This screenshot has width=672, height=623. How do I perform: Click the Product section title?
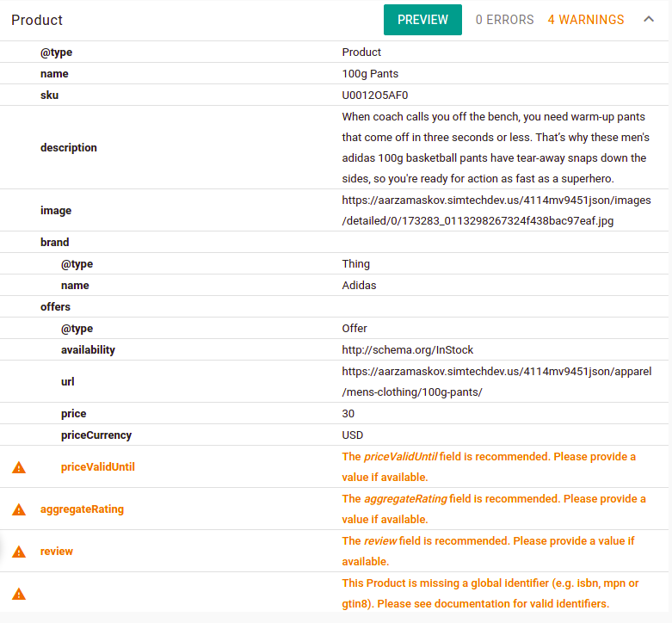point(37,20)
